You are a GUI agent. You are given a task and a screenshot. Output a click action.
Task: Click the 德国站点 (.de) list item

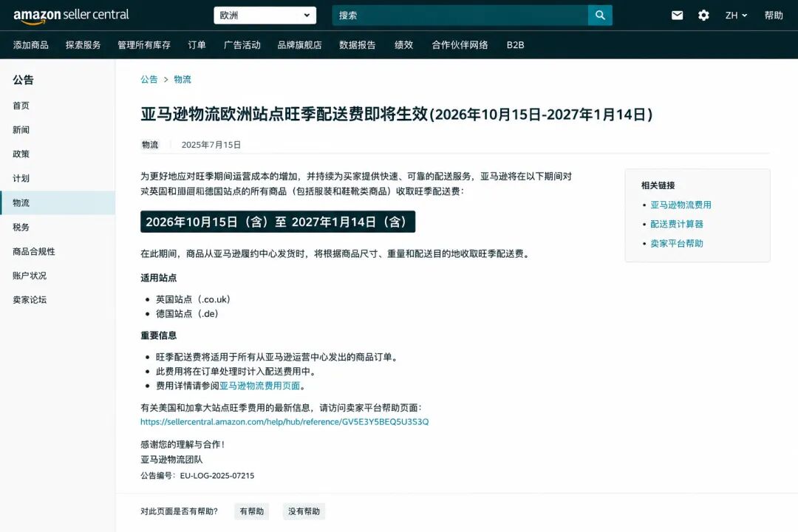(x=187, y=313)
